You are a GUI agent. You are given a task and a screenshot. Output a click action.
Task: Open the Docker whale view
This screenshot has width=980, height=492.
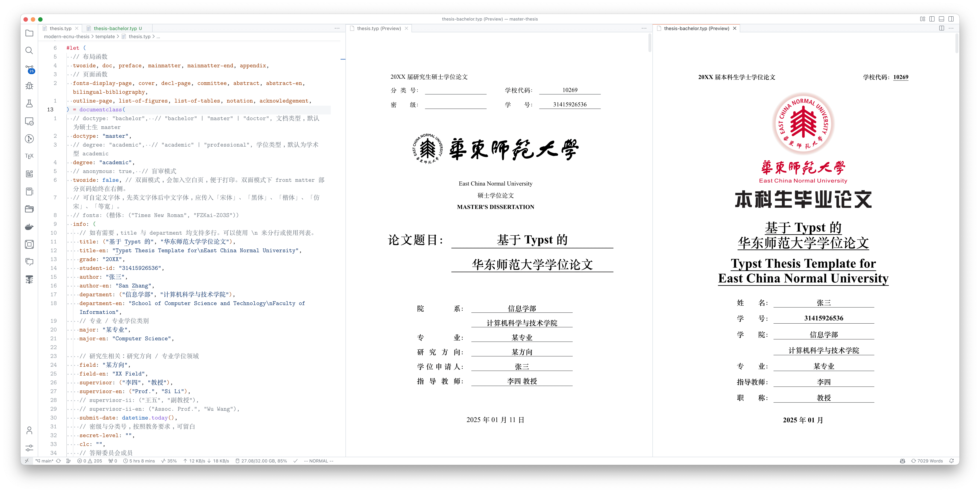(29, 227)
